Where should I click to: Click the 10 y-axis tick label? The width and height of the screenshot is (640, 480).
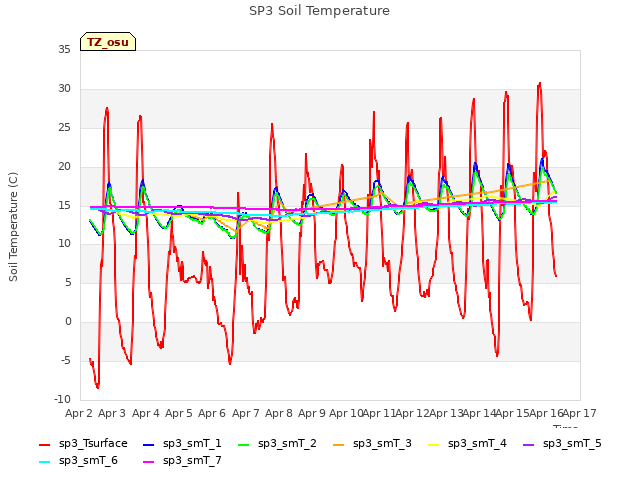(x=64, y=244)
